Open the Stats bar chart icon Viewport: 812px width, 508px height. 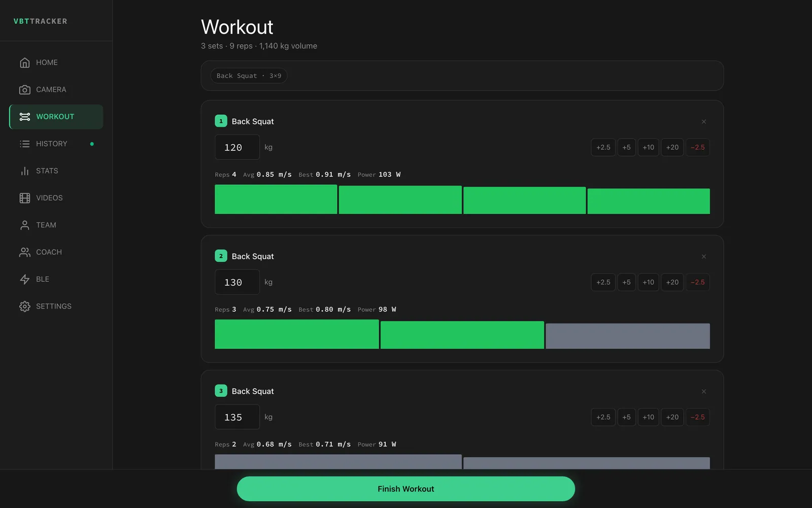pyautogui.click(x=24, y=171)
